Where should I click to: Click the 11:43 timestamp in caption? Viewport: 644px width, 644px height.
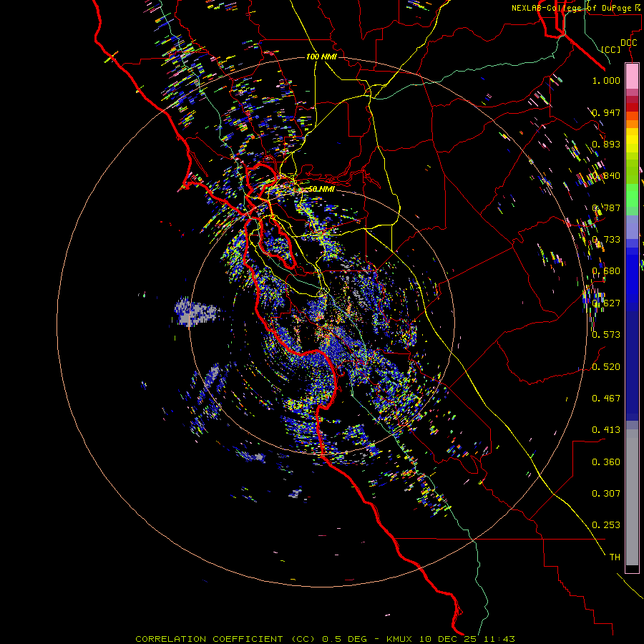pos(499,639)
